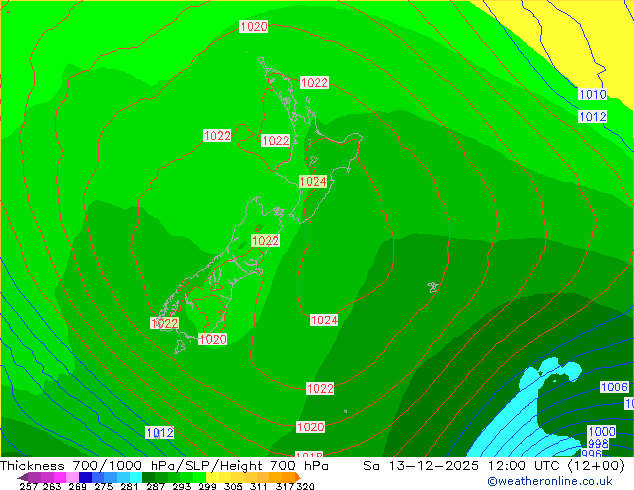Image resolution: width=634 pixels, height=490 pixels.
Task: Click the legend value 317
Action: point(285,486)
